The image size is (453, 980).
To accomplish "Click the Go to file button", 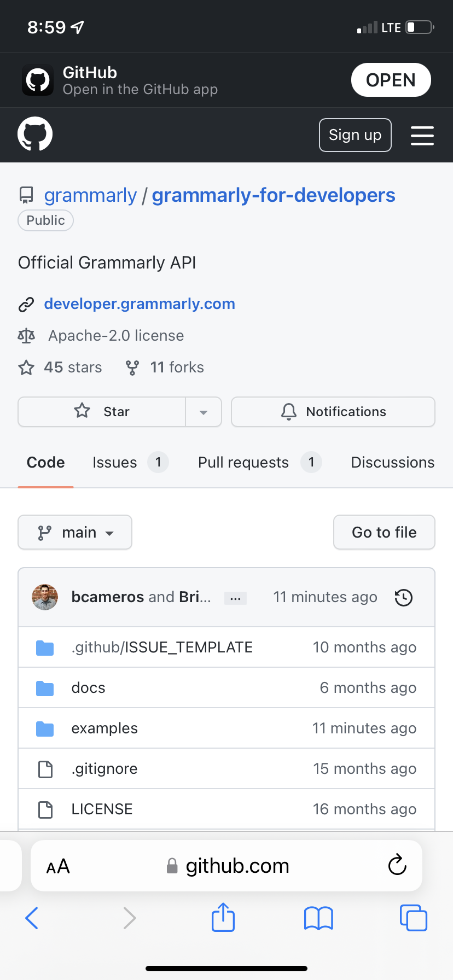I will coord(384,532).
